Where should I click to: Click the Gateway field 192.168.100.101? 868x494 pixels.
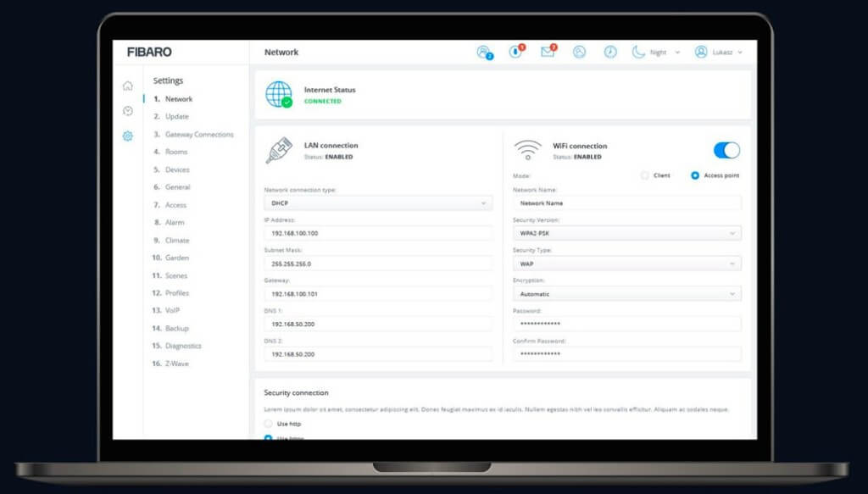point(378,294)
